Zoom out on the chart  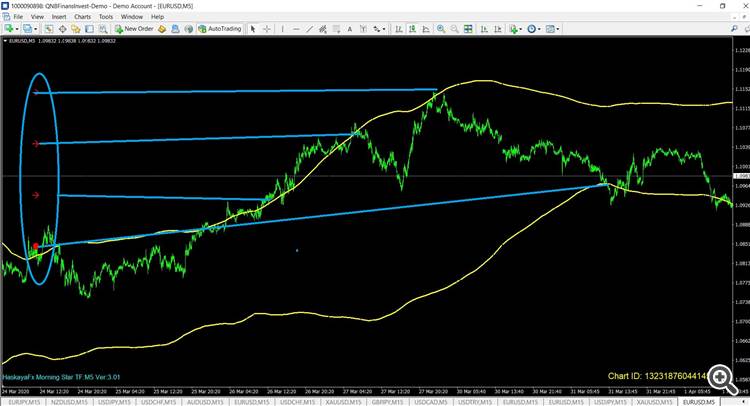click(454, 29)
